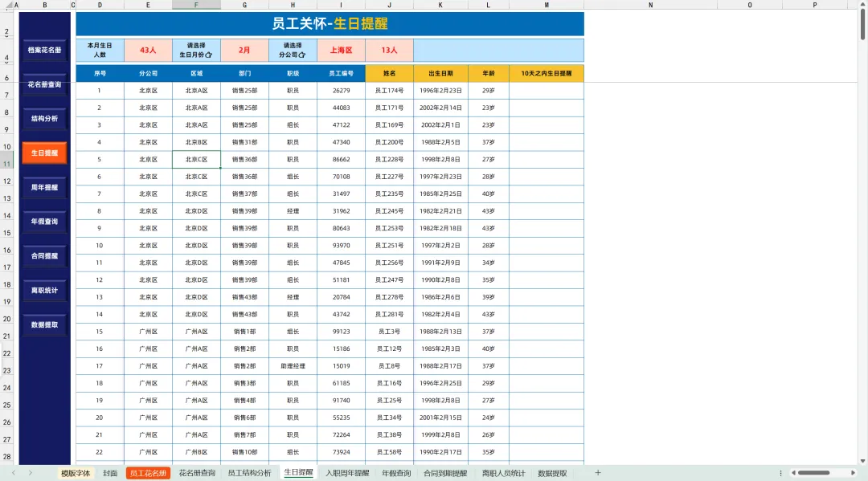The image size is (868, 481).
Task: Select the orange 生日提醒 sidebar button
Action: point(44,153)
